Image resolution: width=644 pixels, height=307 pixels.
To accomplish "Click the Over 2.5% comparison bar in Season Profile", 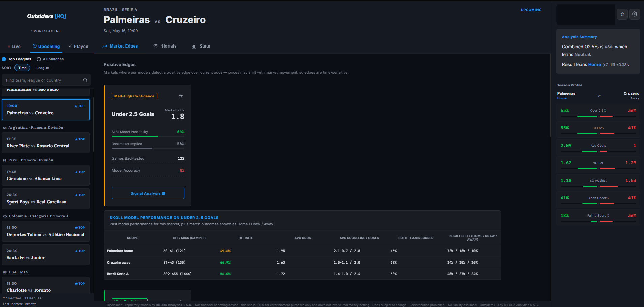I will pos(598,116).
